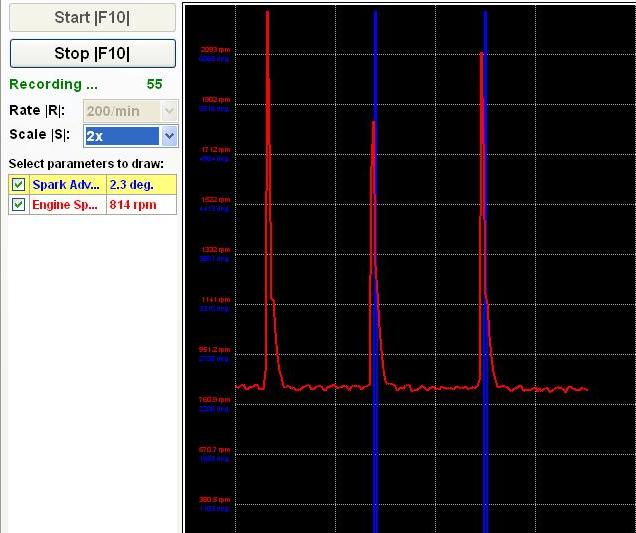The width and height of the screenshot is (636, 533).
Task: Click the Recording ... status text
Action: click(x=53, y=84)
